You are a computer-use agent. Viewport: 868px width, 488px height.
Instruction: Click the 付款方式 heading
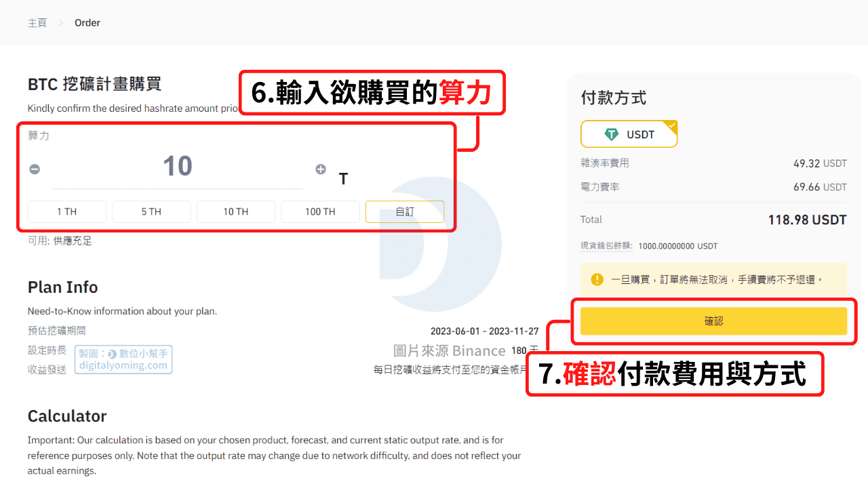click(614, 98)
